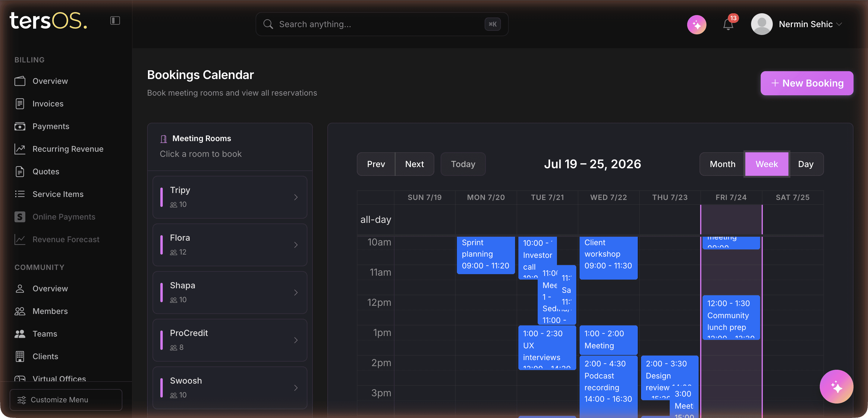Click the search magnifier icon
Image resolution: width=868 pixels, height=418 pixels.
tap(268, 24)
